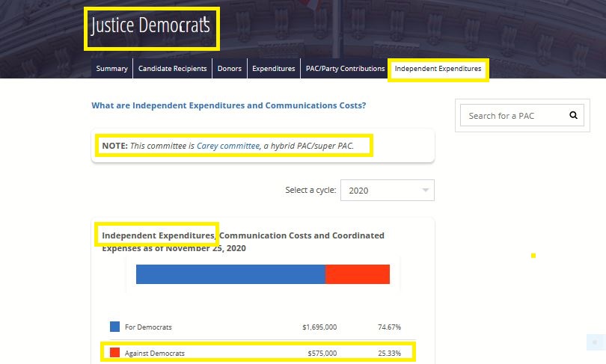This screenshot has height=364, width=606.
Task: Open the Summary tab
Action: tap(111, 68)
